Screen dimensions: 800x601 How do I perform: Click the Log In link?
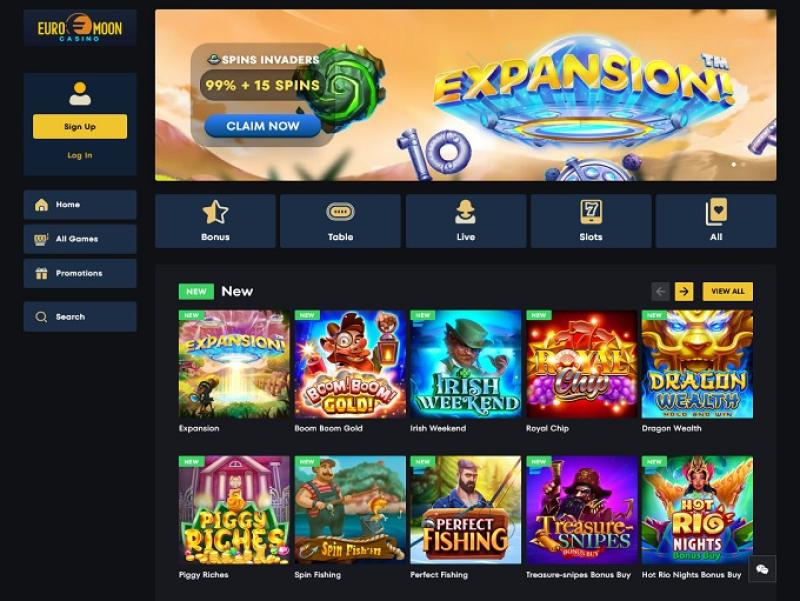(80, 155)
